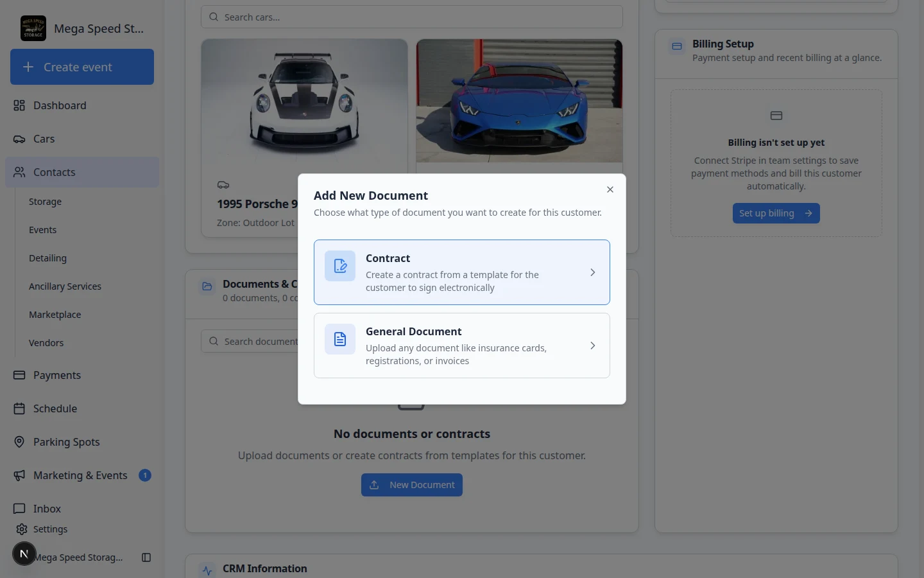
Task: Open the Dashboard menu item
Action: 82,105
